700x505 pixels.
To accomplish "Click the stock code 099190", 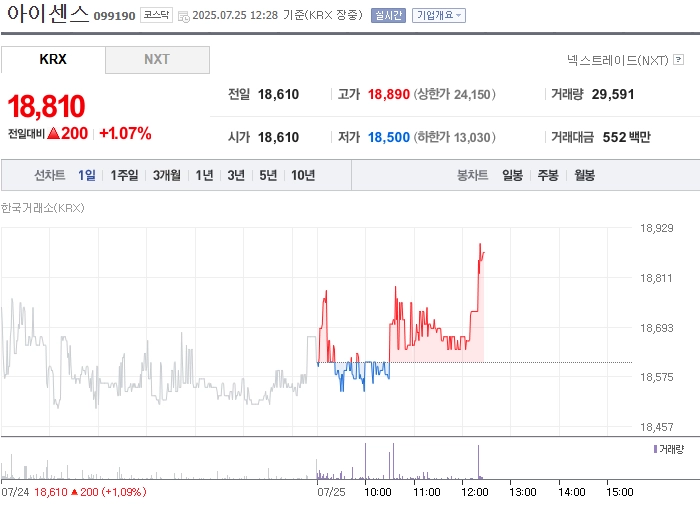I will click(x=114, y=16).
